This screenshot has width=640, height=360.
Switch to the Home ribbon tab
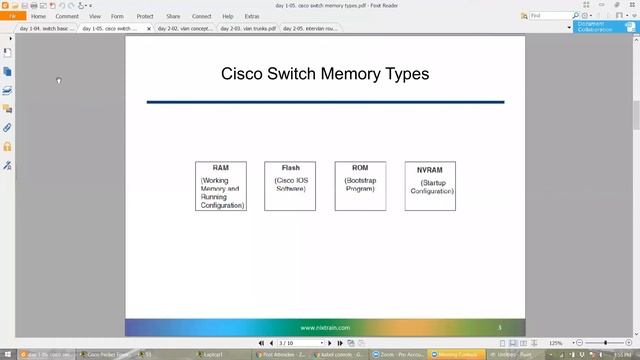click(x=38, y=16)
